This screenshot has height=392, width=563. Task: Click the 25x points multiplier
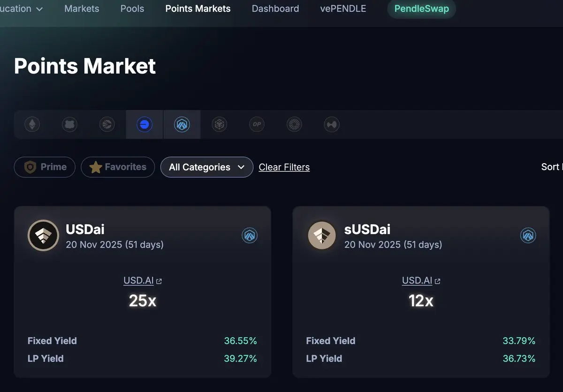(x=143, y=301)
